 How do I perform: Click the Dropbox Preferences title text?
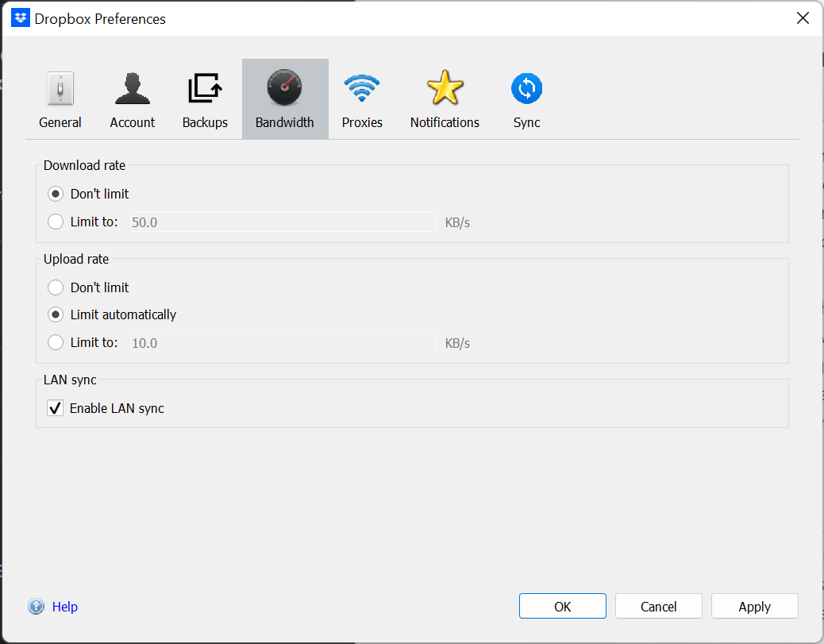click(100, 19)
